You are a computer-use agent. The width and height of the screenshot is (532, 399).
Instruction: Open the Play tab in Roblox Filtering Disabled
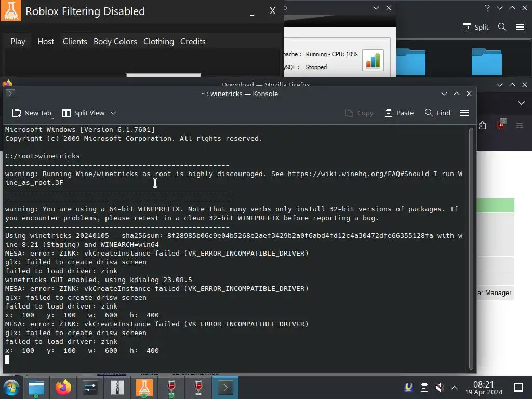[x=18, y=42]
